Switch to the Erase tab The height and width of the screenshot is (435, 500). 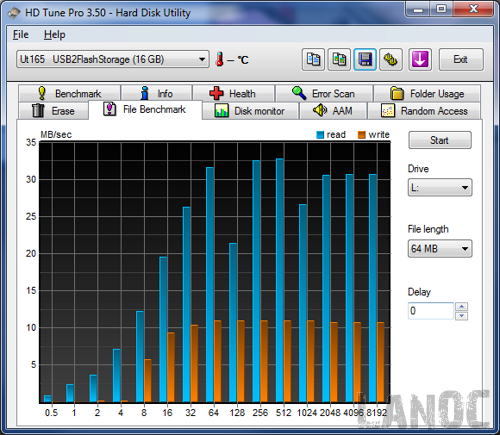click(53, 111)
